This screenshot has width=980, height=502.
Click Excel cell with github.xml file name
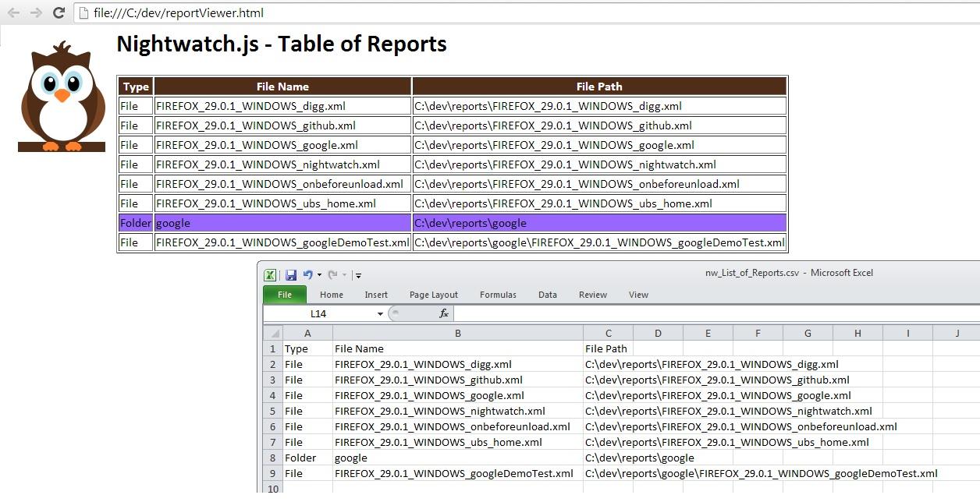[x=458, y=380]
